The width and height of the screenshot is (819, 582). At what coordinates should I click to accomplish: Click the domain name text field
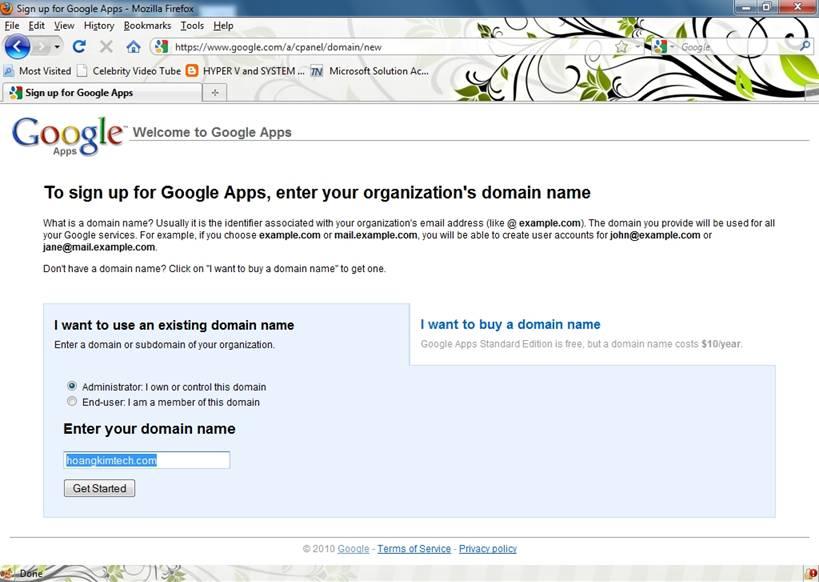147,460
